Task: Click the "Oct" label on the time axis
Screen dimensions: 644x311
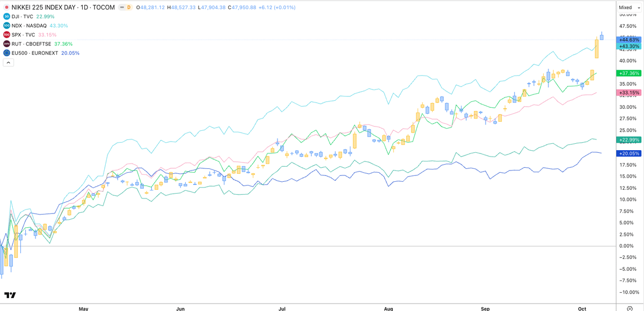Action: [x=583, y=309]
